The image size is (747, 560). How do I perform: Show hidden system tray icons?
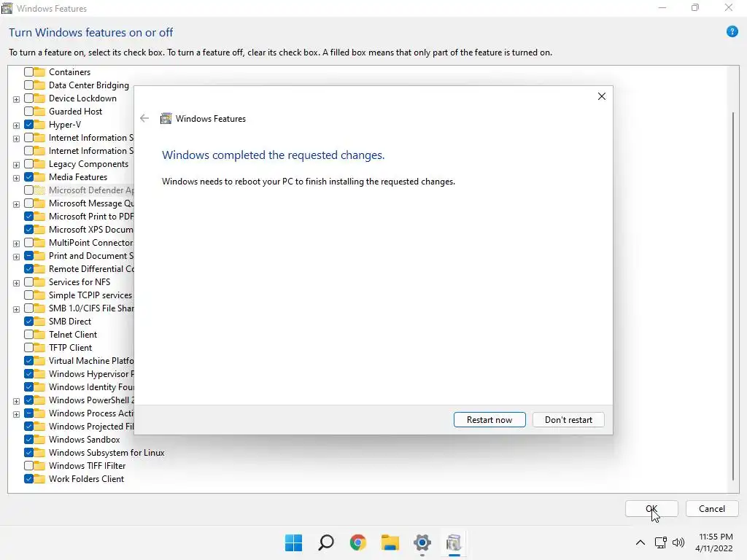(x=640, y=542)
